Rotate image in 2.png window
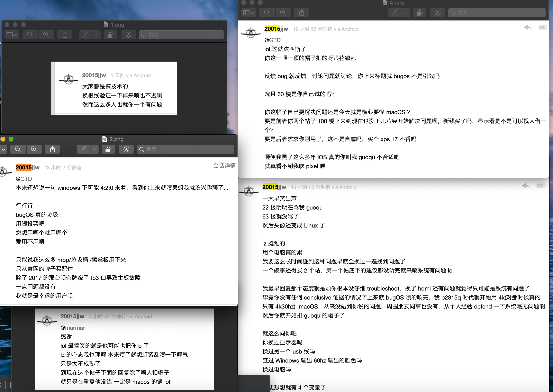The image size is (553, 392). pos(108,149)
